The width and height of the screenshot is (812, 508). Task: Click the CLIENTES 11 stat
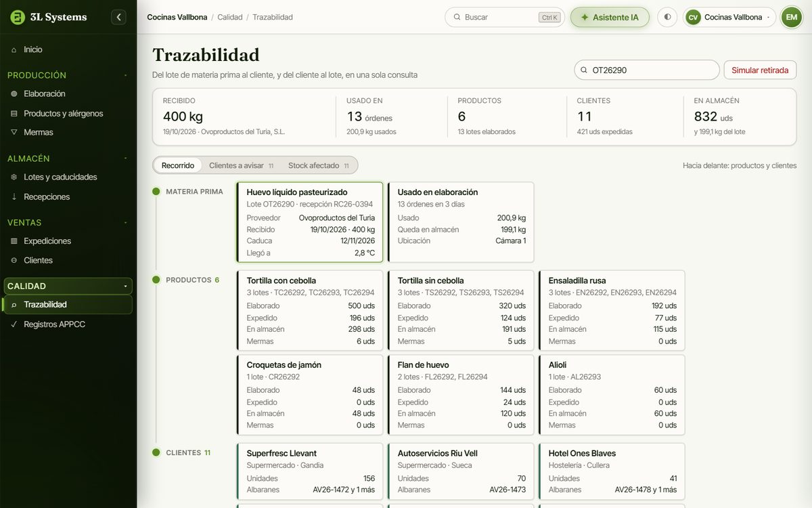625,117
